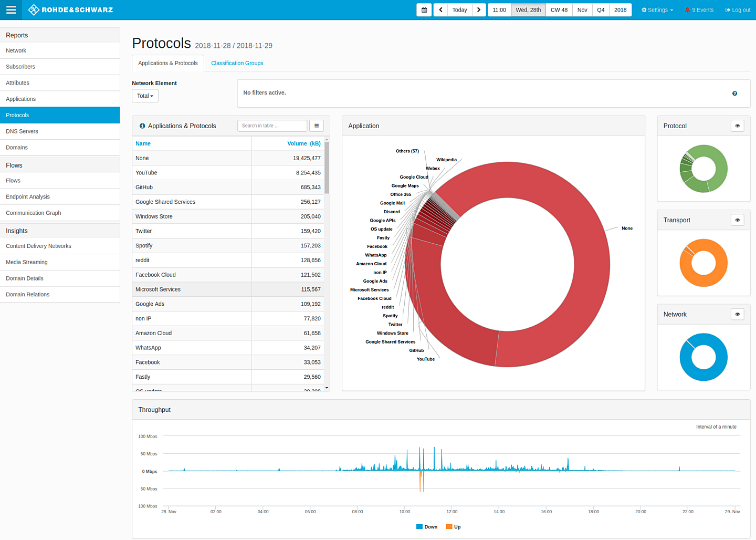Click the info icon in Applications & Protocols panel
The image size is (756, 540).
coord(142,126)
